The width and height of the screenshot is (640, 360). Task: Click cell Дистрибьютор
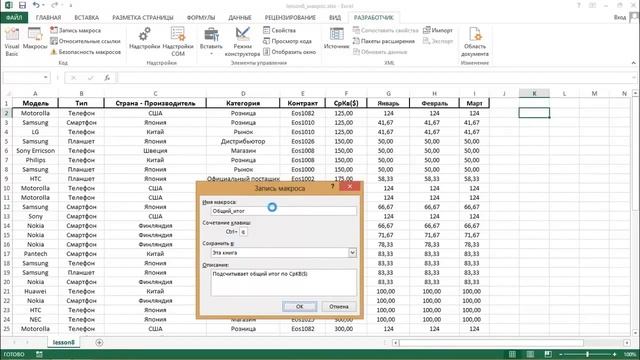243,141
